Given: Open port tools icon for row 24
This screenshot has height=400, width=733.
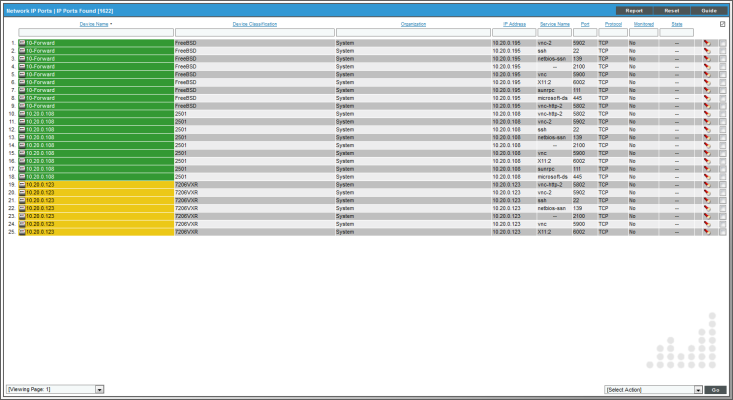Looking at the screenshot, I should pos(707,224).
